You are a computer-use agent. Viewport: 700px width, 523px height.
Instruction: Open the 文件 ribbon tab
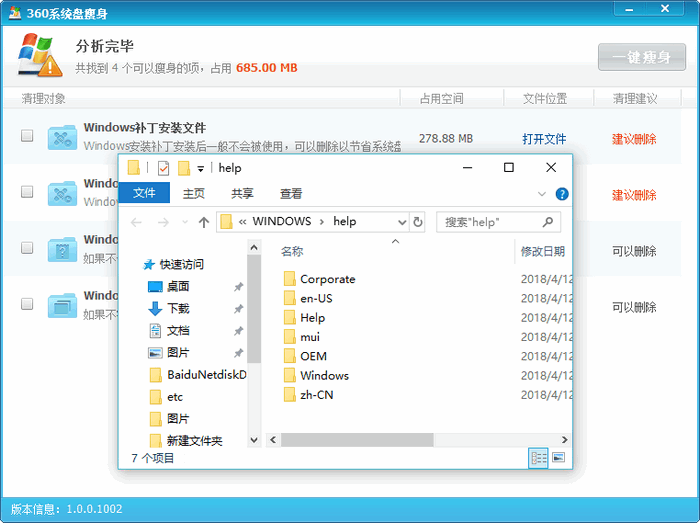tap(145, 194)
